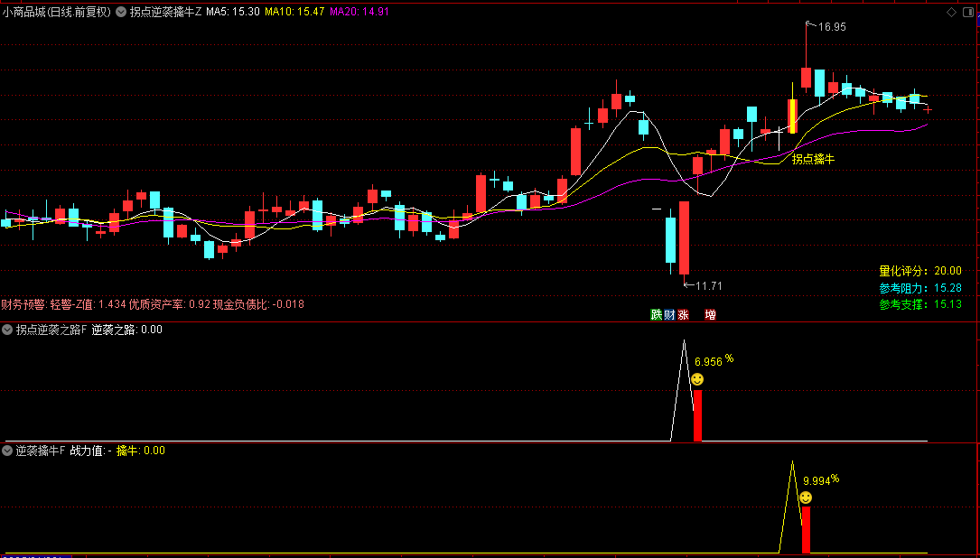Click the tall red candle near 11.71
This screenshot has width=980, height=558.
(685, 238)
